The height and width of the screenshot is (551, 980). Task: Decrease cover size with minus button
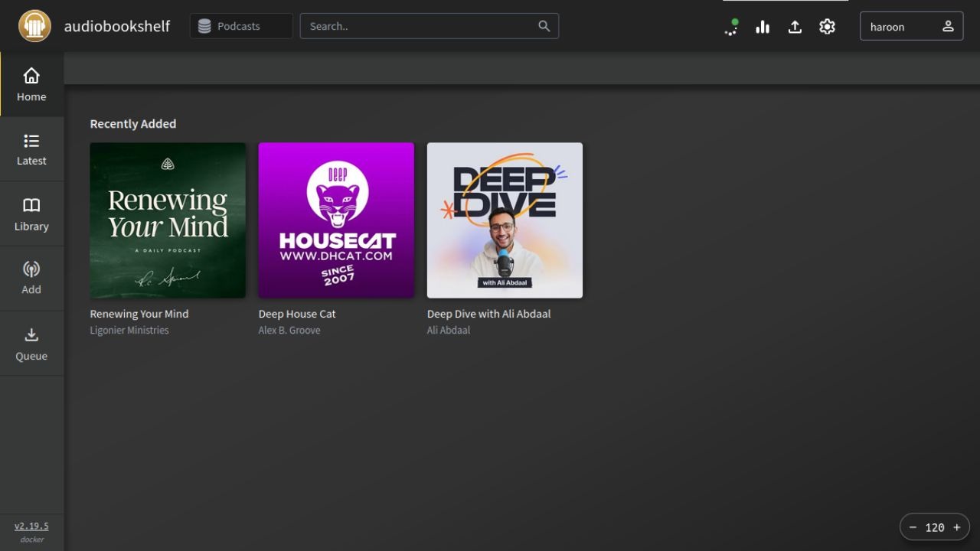[x=913, y=527]
